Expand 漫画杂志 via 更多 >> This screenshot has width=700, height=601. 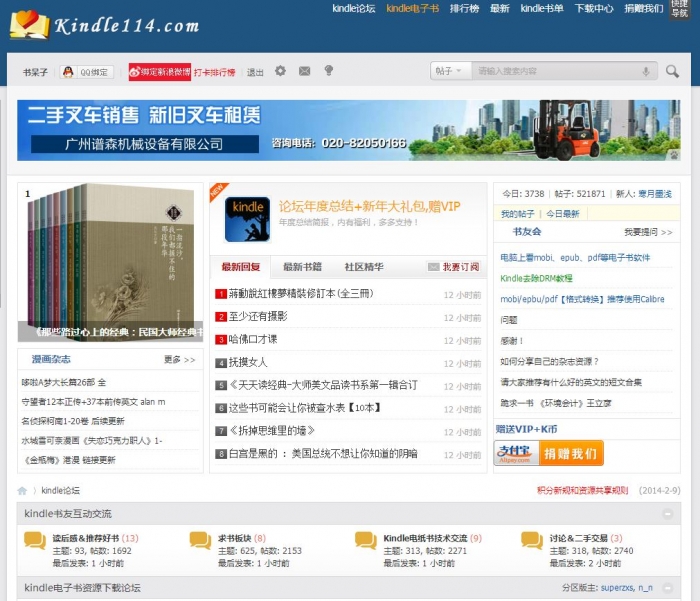point(179,359)
